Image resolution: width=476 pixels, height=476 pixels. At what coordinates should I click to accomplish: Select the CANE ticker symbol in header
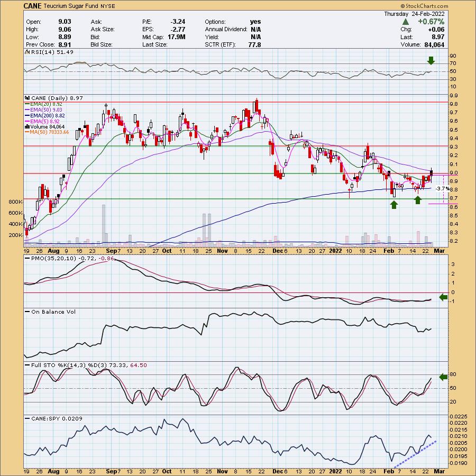pos(33,6)
